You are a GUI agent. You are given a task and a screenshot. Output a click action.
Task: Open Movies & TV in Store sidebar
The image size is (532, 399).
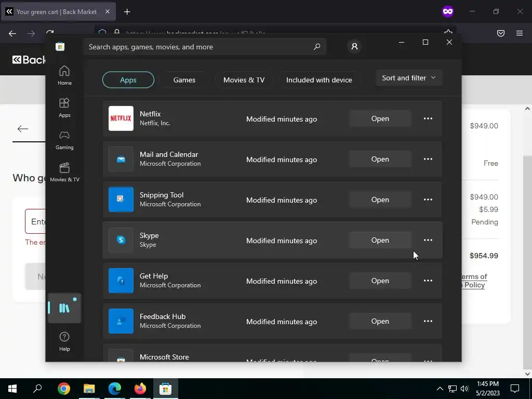click(64, 172)
